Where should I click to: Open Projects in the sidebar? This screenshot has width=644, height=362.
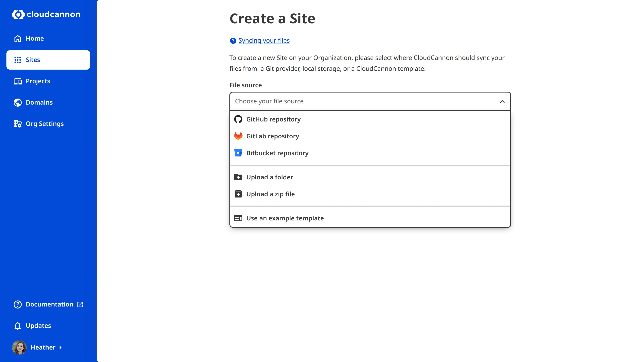tap(48, 81)
